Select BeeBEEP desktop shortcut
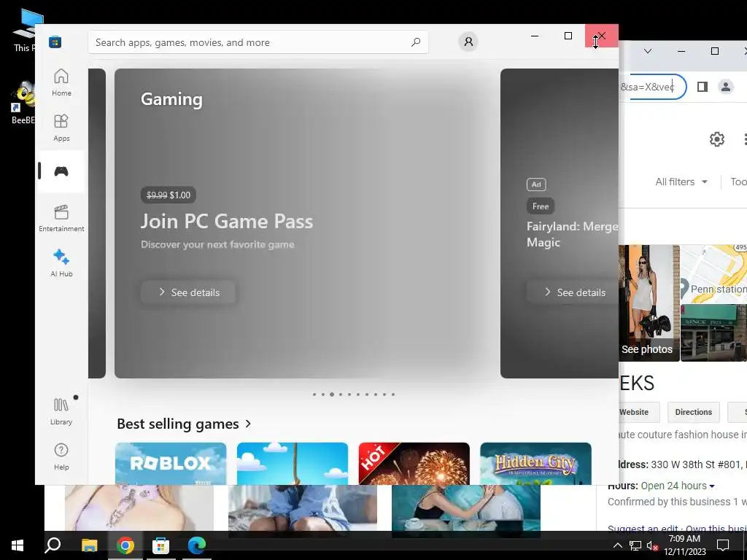The height and width of the screenshot is (560, 747). [x=23, y=102]
